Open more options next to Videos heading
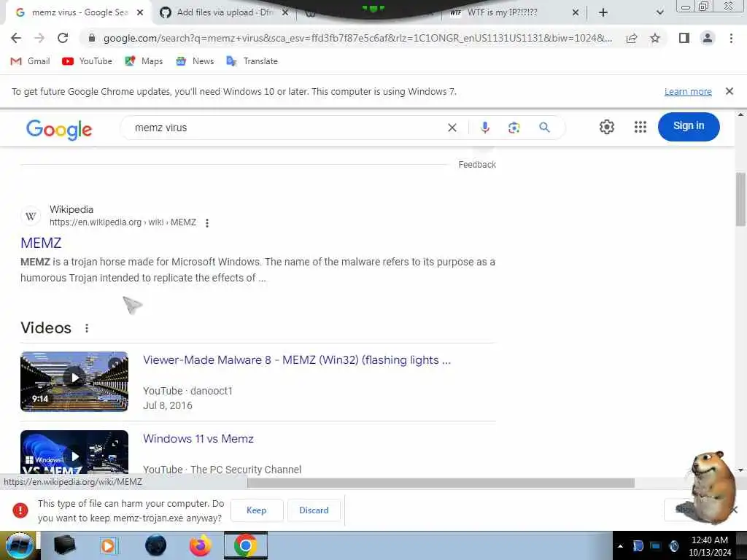The width and height of the screenshot is (747, 560). coord(86,328)
